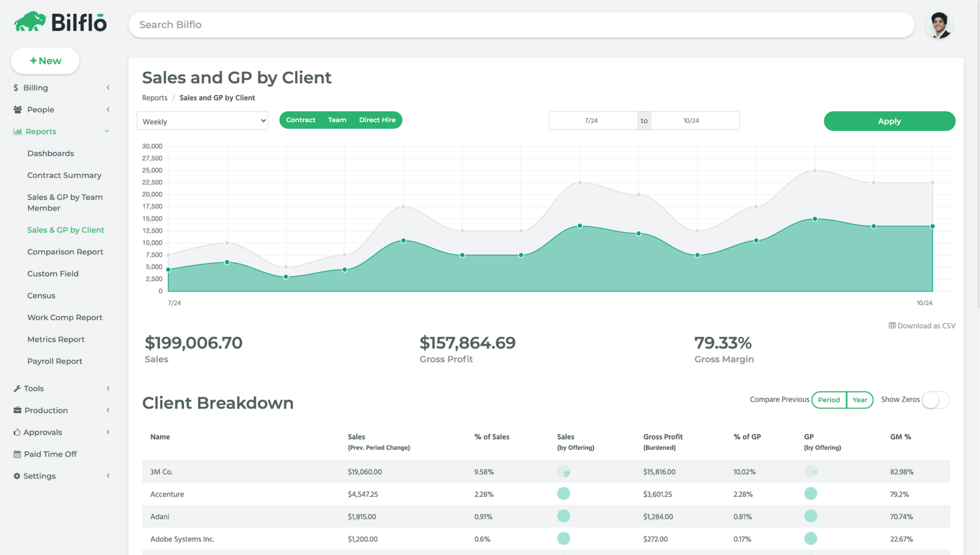Click the Settings gear icon
The width and height of the screenshot is (980, 555).
tap(16, 476)
